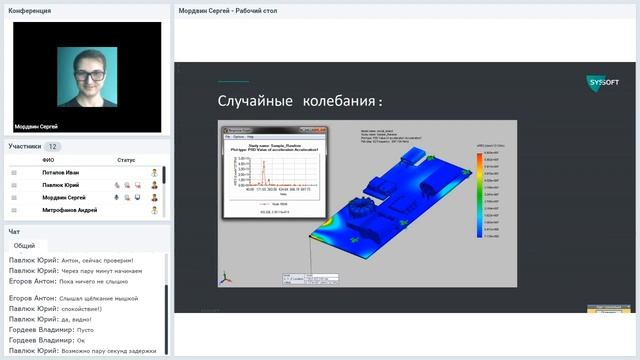Click the probe result callout box
Image resolution: width=640 pixels, height=360 pixels.
pyautogui.click(x=311, y=279)
